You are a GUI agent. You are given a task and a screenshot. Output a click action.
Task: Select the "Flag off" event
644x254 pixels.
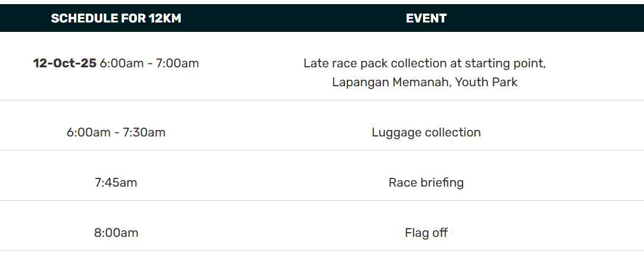[x=426, y=233]
